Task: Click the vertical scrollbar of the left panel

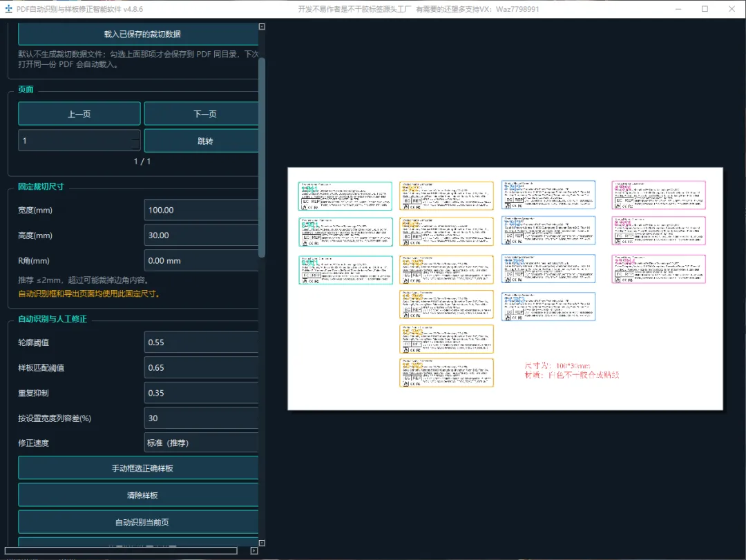Action: (x=262, y=157)
